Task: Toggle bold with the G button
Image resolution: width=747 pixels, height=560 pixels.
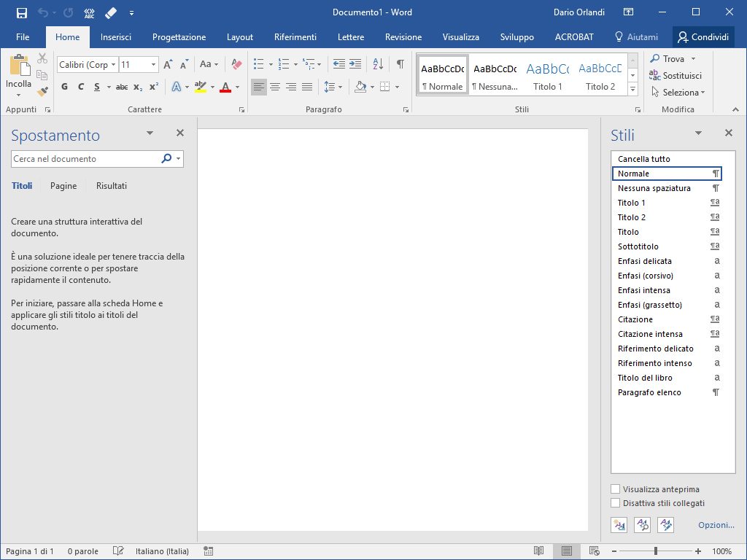Action: [64, 87]
